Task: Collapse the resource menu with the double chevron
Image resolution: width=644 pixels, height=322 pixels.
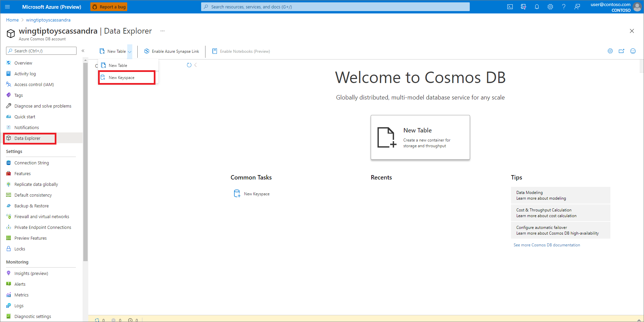Action: coord(83,51)
